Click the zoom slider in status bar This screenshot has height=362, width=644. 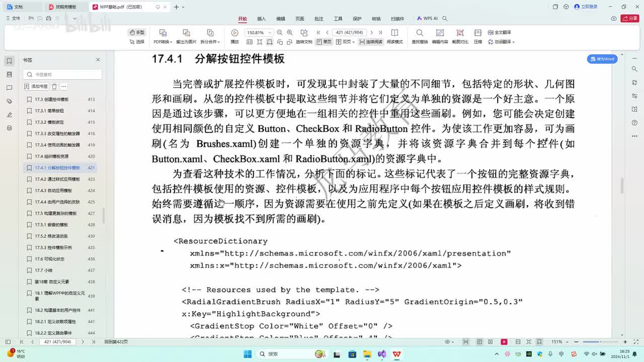point(600,342)
